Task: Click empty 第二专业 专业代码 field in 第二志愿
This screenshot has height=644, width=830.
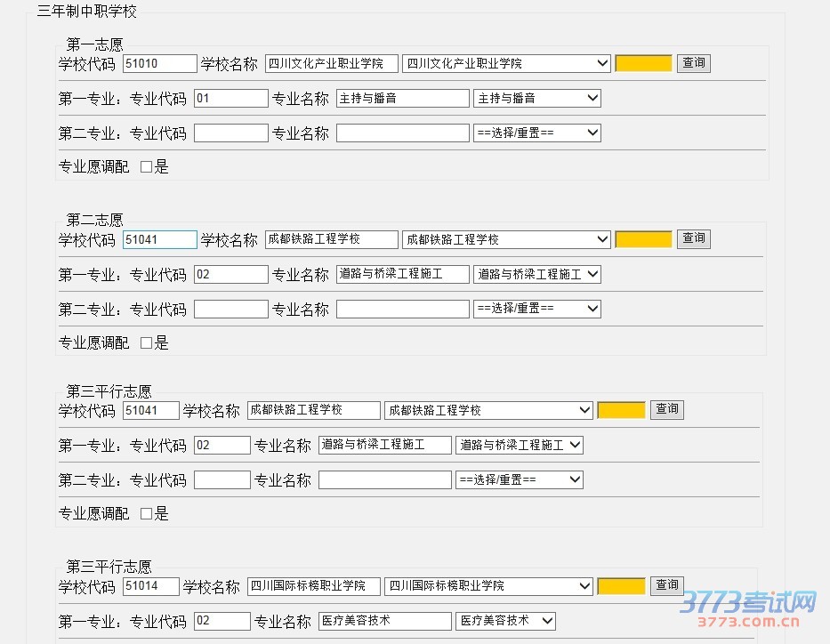Action: click(x=230, y=309)
